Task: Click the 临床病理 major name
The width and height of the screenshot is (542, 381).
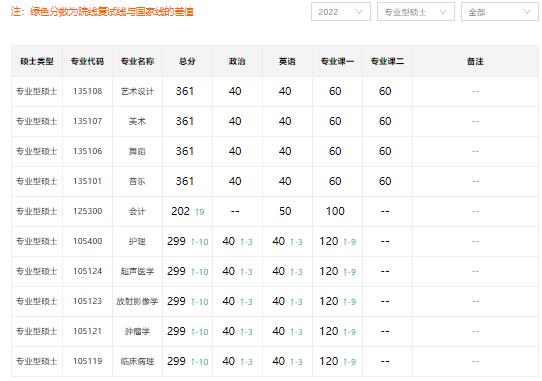Action: (137, 361)
